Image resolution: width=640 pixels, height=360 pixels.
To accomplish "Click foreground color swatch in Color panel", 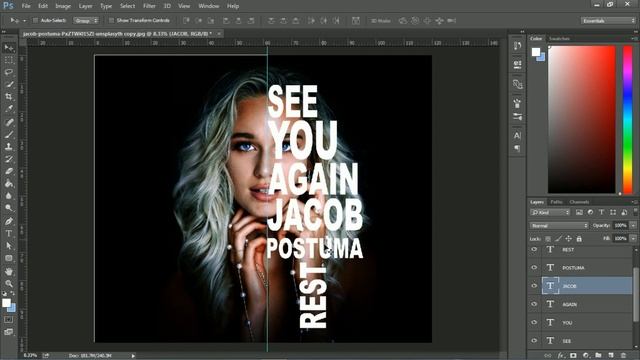I will pos(536,52).
